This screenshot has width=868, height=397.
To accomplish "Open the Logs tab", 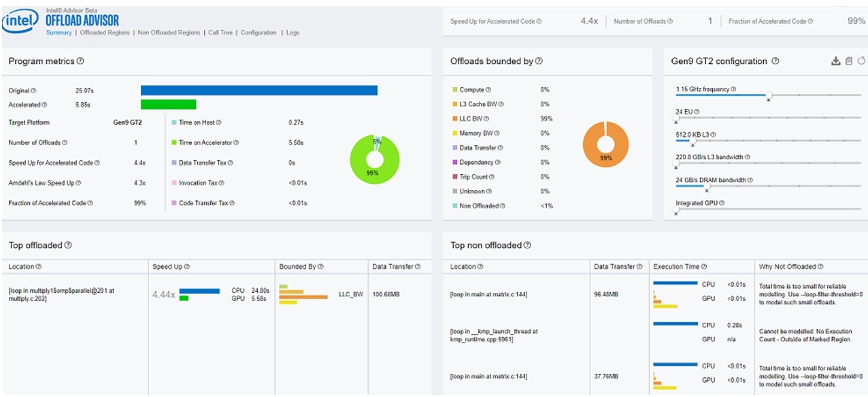I will (x=293, y=33).
